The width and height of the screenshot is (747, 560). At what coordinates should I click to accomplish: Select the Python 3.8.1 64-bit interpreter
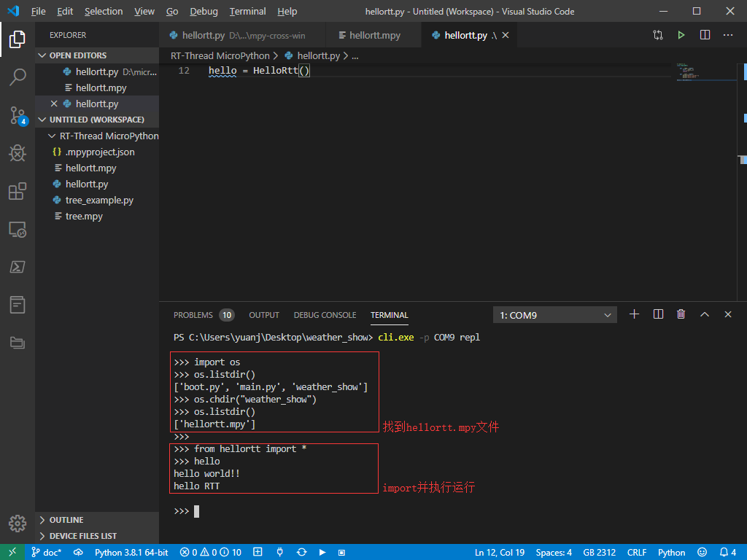tap(131, 552)
